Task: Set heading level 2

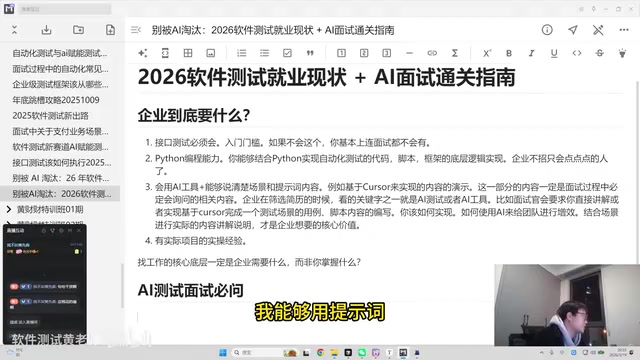Action: tap(364, 53)
